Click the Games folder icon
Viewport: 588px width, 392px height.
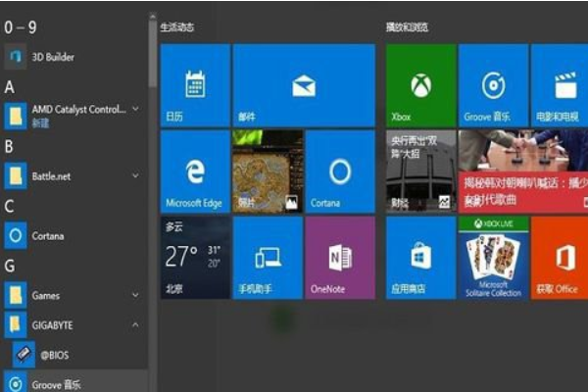tap(16, 295)
